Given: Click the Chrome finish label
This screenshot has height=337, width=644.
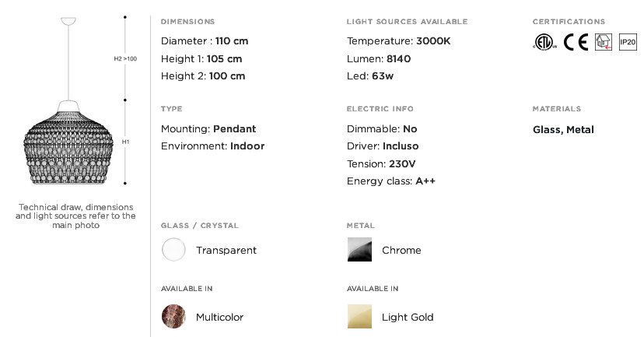Looking at the screenshot, I should pos(401,251).
